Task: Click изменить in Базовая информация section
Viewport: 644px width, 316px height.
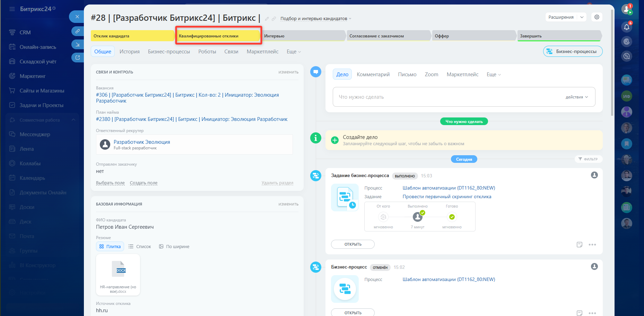Action: 288,204
